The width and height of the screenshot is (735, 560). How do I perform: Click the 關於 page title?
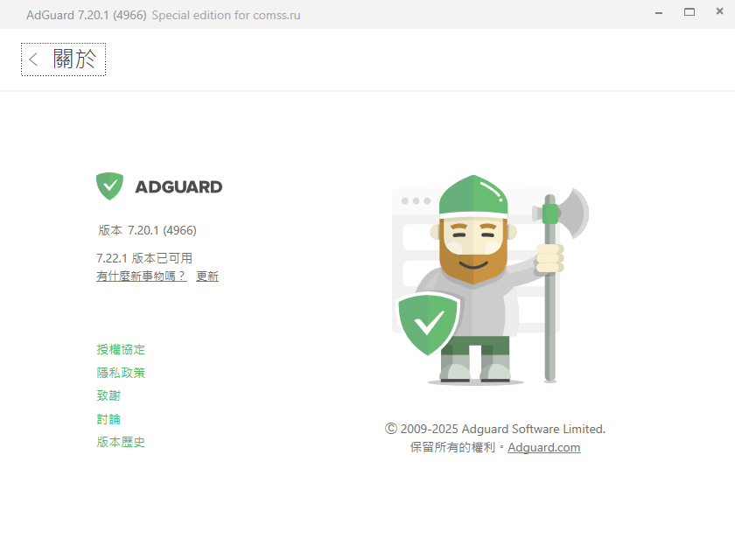point(74,59)
